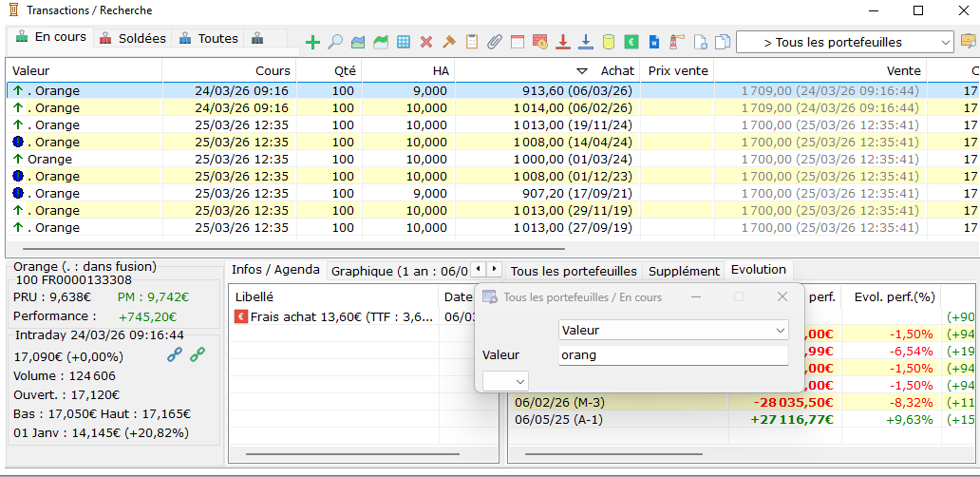Switch to the Soldées tab
The width and height of the screenshot is (980, 477).
pyautogui.click(x=133, y=38)
